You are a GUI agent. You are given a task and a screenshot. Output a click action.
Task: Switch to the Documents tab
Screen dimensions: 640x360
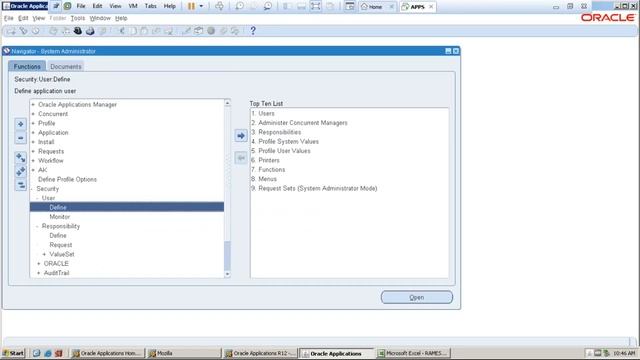tap(66, 67)
